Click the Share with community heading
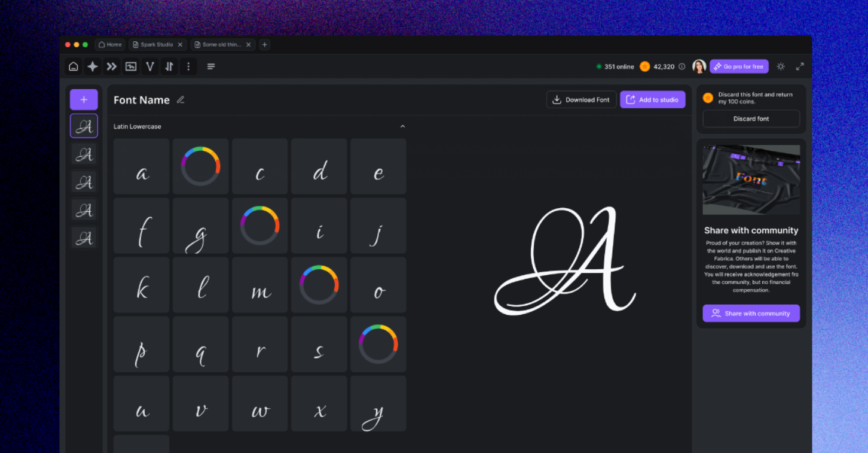This screenshot has height=453, width=868. point(751,230)
